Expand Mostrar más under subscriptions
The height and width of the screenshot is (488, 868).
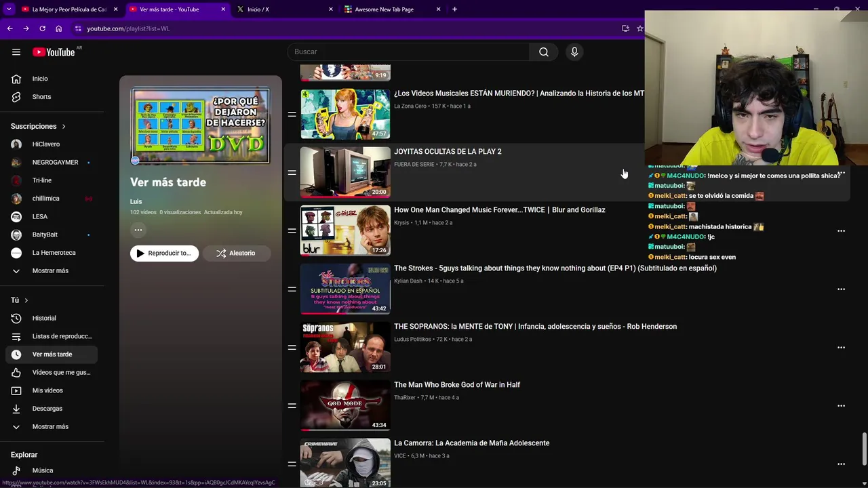pyautogui.click(x=52, y=271)
